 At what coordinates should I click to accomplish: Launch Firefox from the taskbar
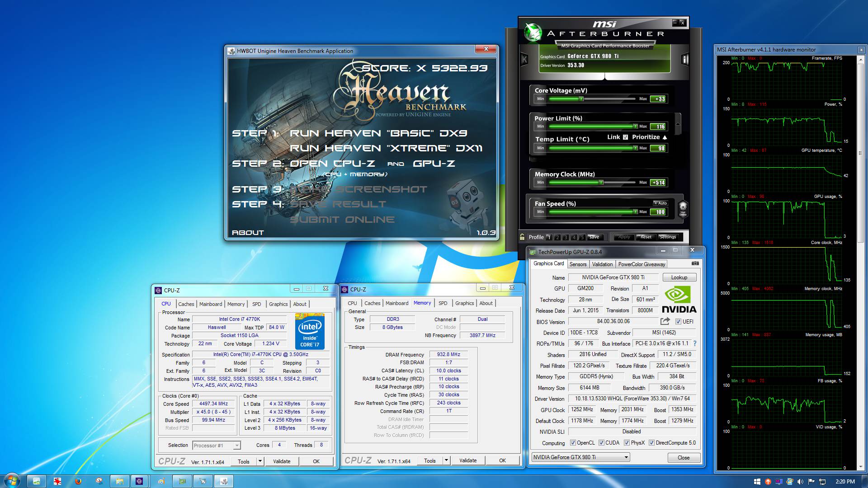pyautogui.click(x=77, y=482)
